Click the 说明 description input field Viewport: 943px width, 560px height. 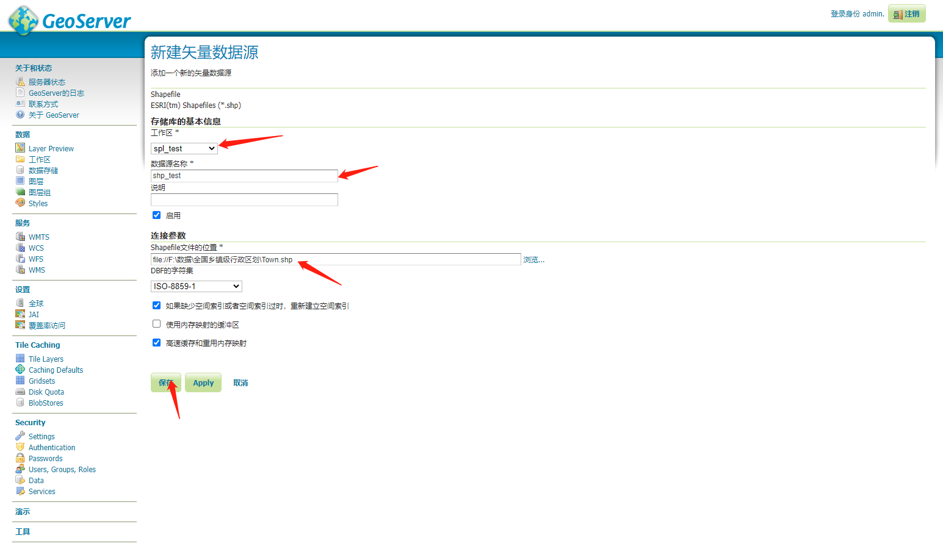coord(244,199)
